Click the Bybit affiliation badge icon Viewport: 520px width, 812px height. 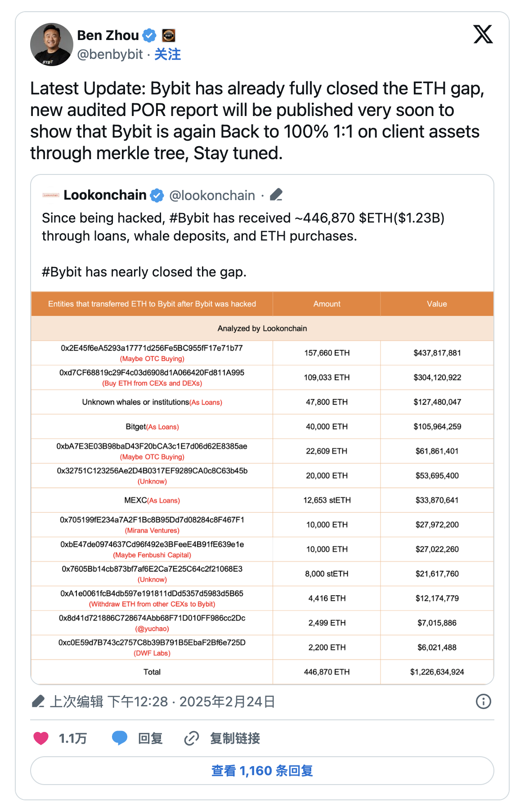tap(169, 35)
